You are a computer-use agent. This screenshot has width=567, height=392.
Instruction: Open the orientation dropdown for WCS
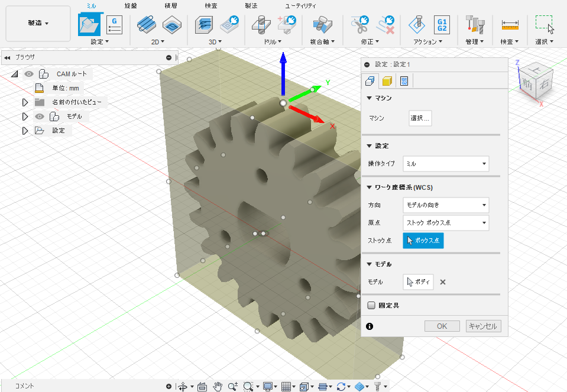[446, 205]
